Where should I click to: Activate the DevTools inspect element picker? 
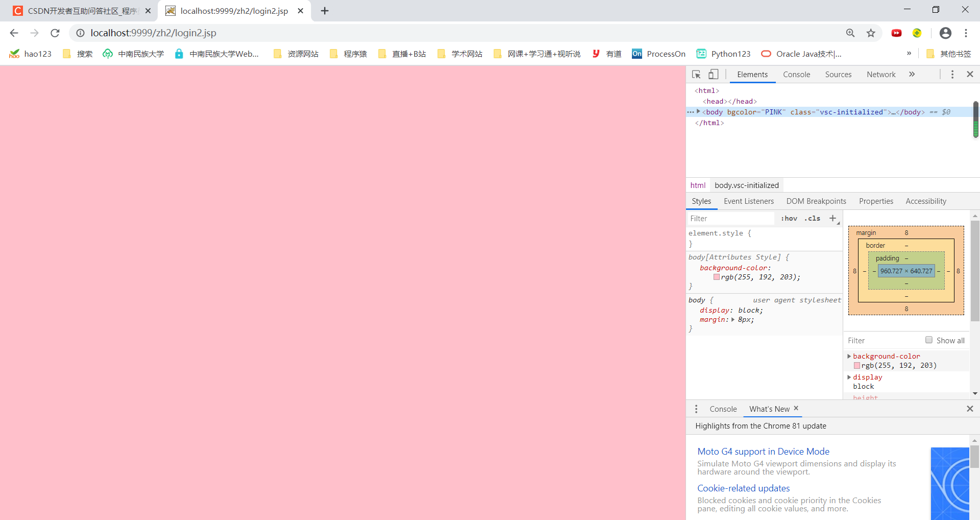696,74
